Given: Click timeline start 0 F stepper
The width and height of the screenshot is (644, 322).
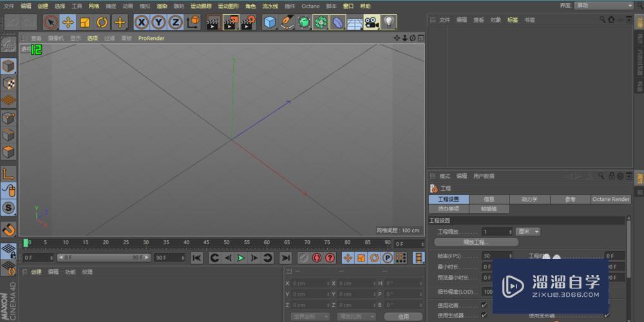Looking at the screenshot, I should point(52,258).
